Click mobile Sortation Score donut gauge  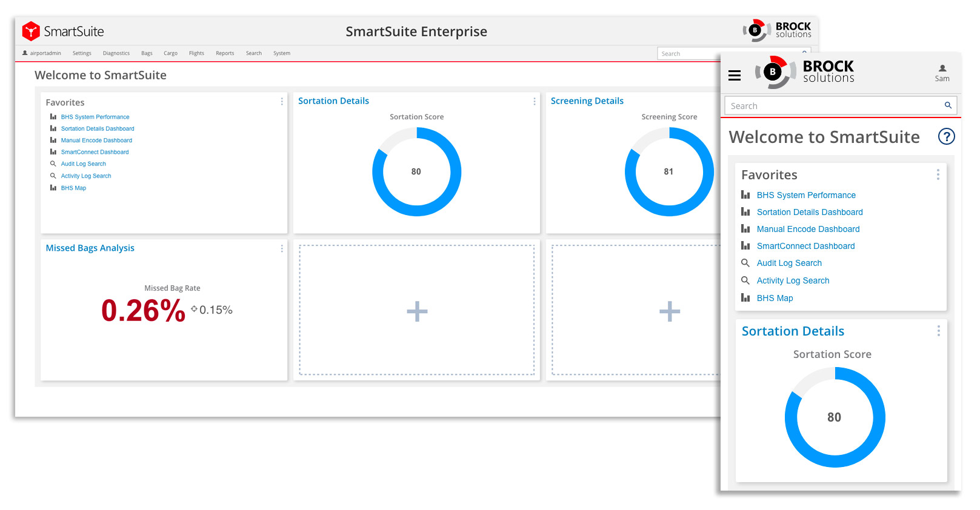(835, 417)
